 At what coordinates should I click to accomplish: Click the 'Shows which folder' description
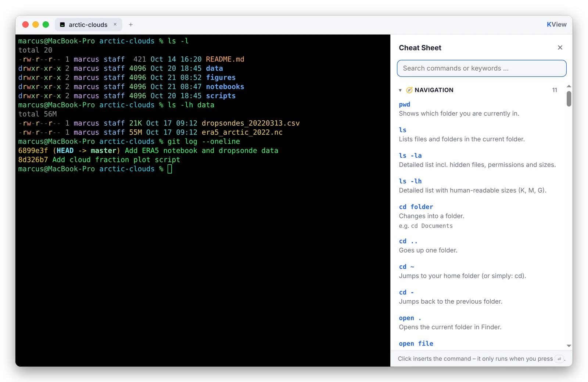click(x=459, y=114)
